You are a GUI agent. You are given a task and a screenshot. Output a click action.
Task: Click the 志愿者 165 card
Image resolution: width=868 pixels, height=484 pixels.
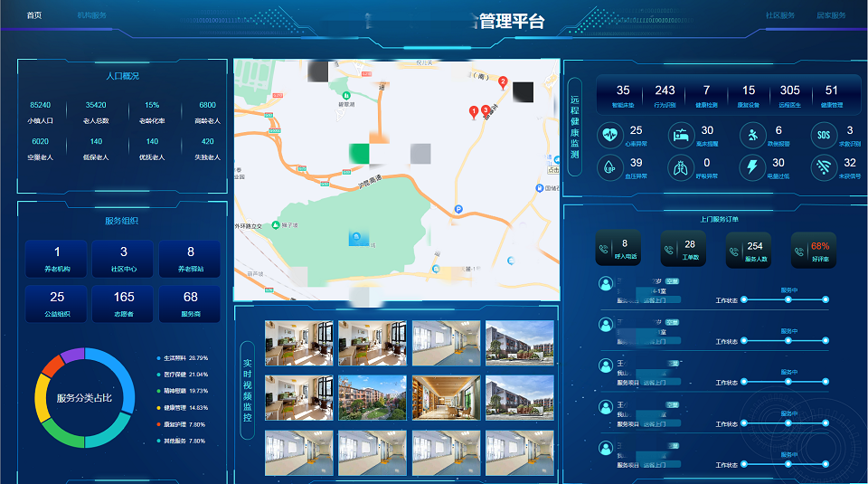[x=124, y=303]
